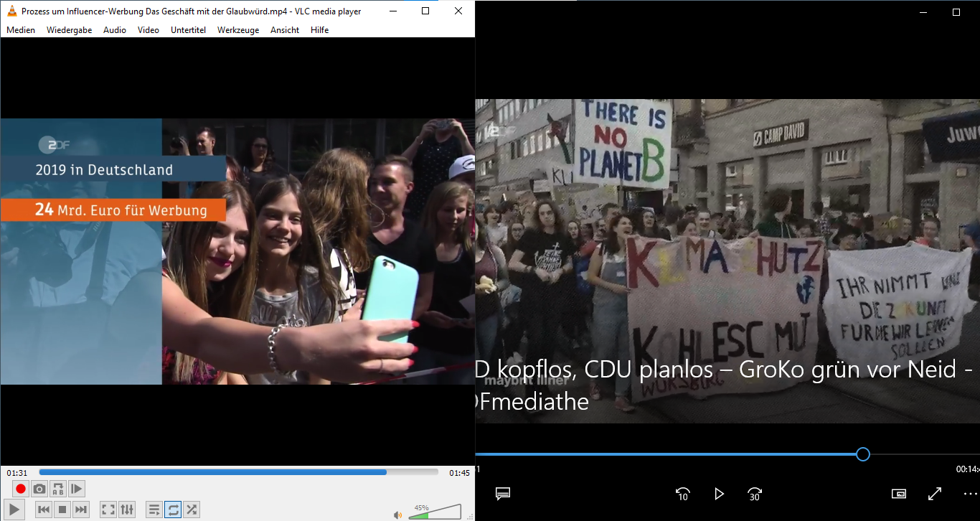Open extended settings equalizer icon

click(x=127, y=510)
